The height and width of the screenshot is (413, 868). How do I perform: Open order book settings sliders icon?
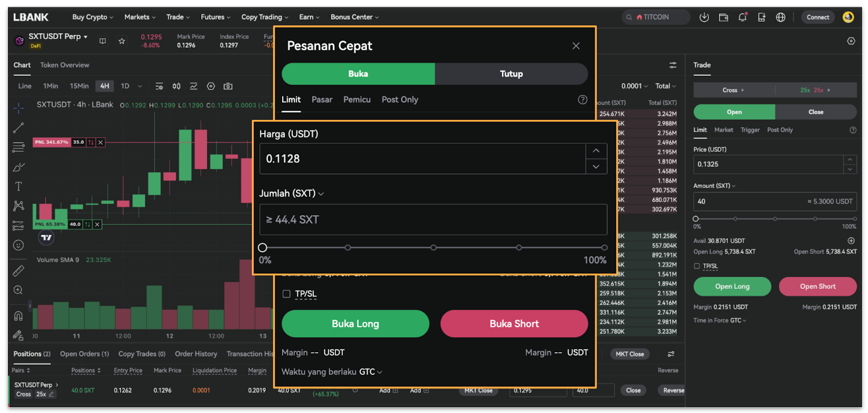tap(673, 65)
